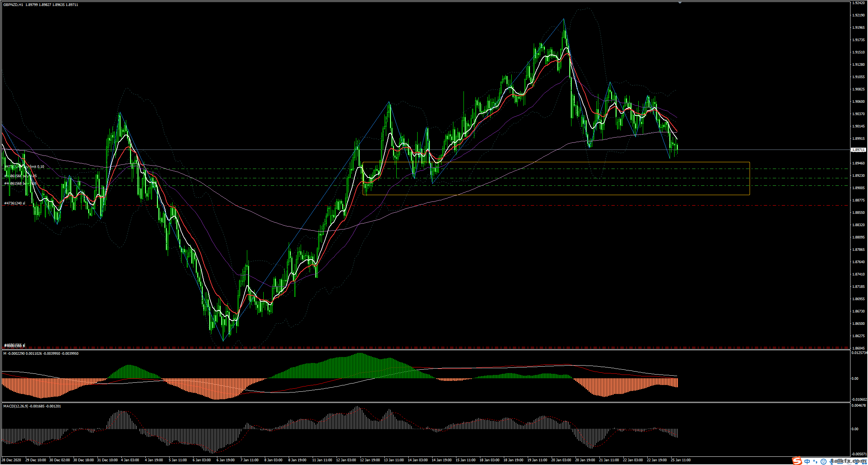Click price scale value 1.90145

(x=858, y=126)
